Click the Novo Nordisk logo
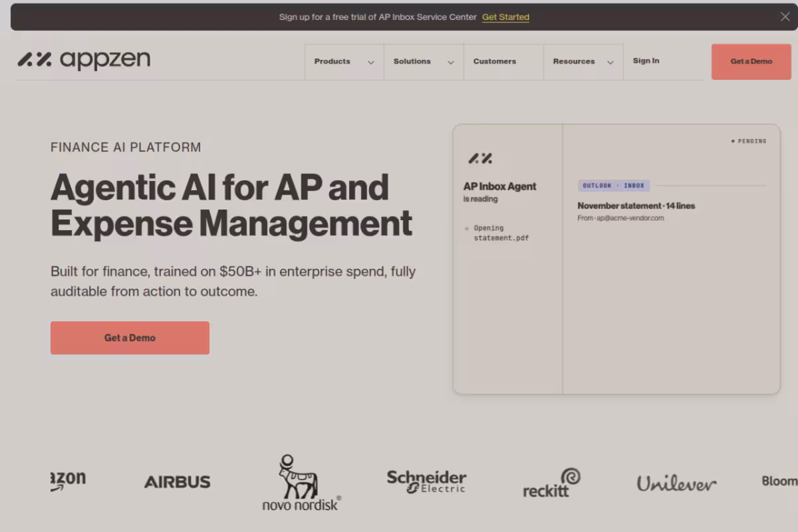This screenshot has height=532, width=798. (301, 483)
